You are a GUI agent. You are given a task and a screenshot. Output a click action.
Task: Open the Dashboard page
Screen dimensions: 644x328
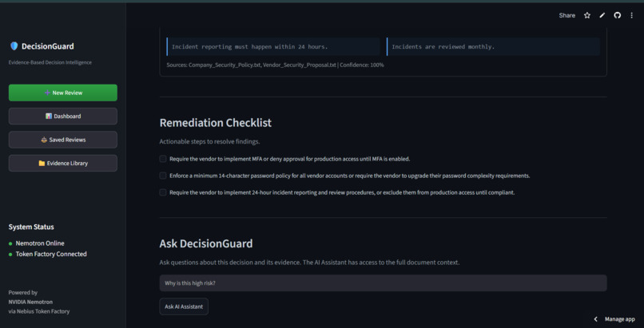point(63,116)
